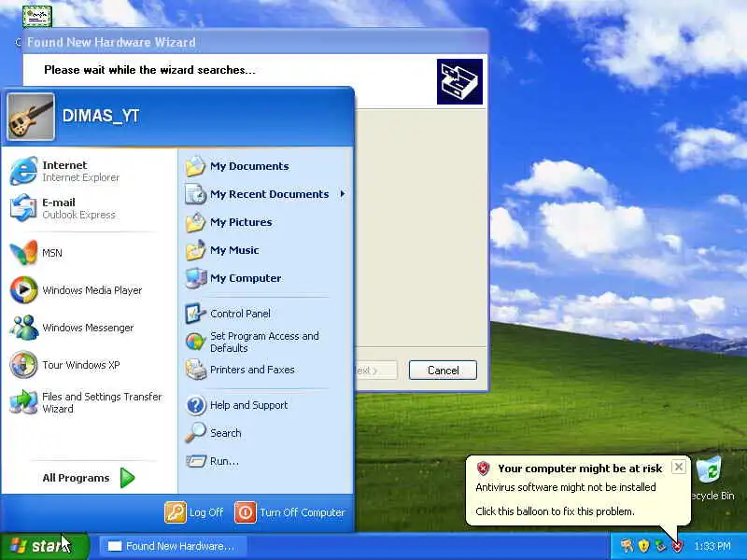Image resolution: width=747 pixels, height=560 pixels.
Task: Open My Documents folder icon
Action: click(x=195, y=166)
